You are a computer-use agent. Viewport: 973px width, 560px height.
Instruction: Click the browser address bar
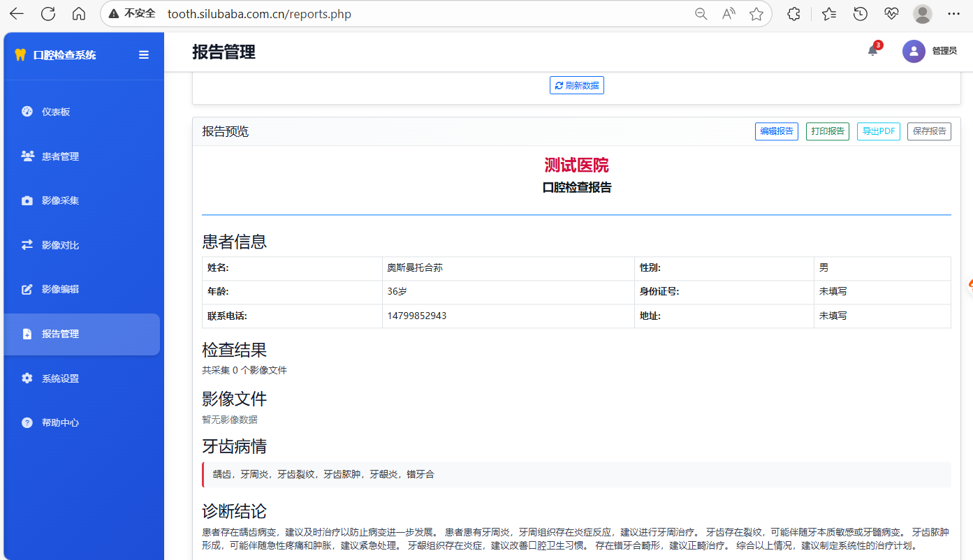[x=419, y=14]
